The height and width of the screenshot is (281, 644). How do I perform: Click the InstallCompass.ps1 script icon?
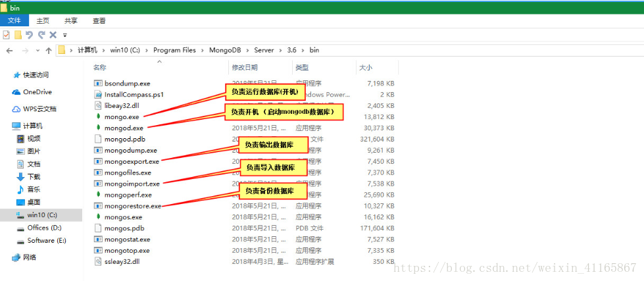pos(98,95)
